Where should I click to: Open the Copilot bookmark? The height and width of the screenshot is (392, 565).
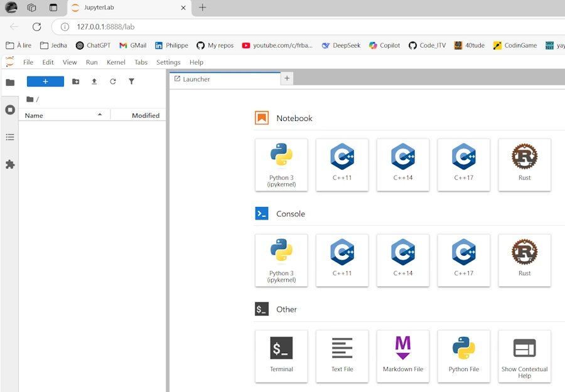point(384,45)
